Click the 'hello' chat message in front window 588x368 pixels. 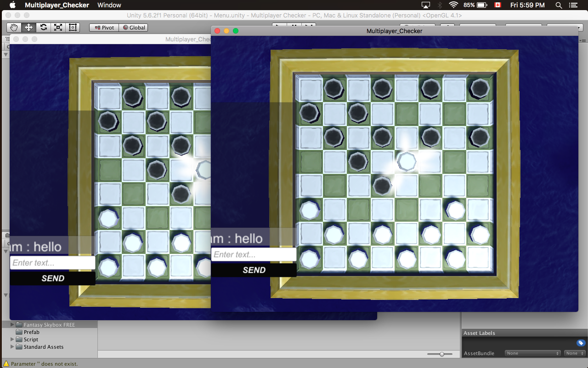click(x=249, y=238)
